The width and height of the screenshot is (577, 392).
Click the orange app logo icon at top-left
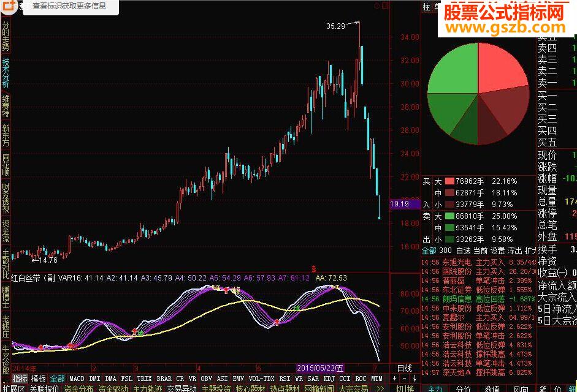point(9,6)
